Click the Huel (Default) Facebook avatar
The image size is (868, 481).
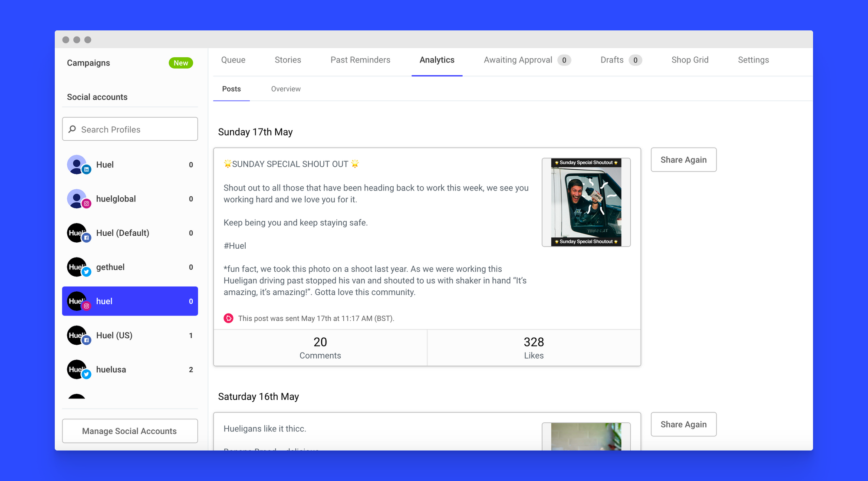pos(77,233)
